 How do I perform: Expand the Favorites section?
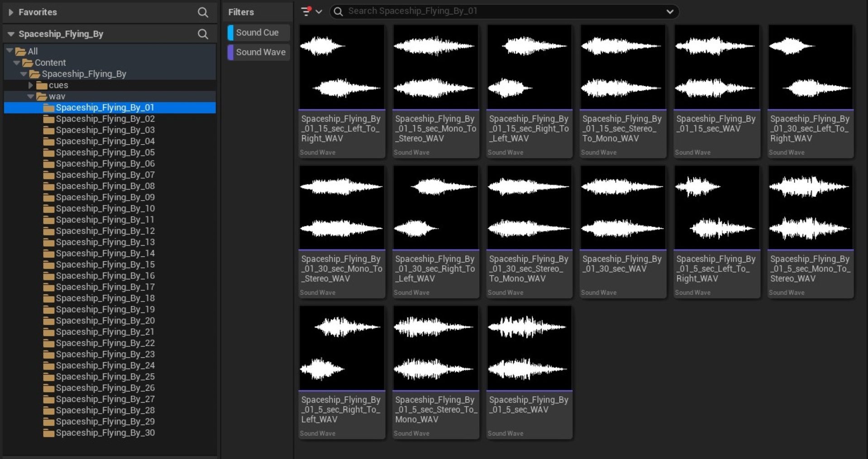(x=11, y=12)
